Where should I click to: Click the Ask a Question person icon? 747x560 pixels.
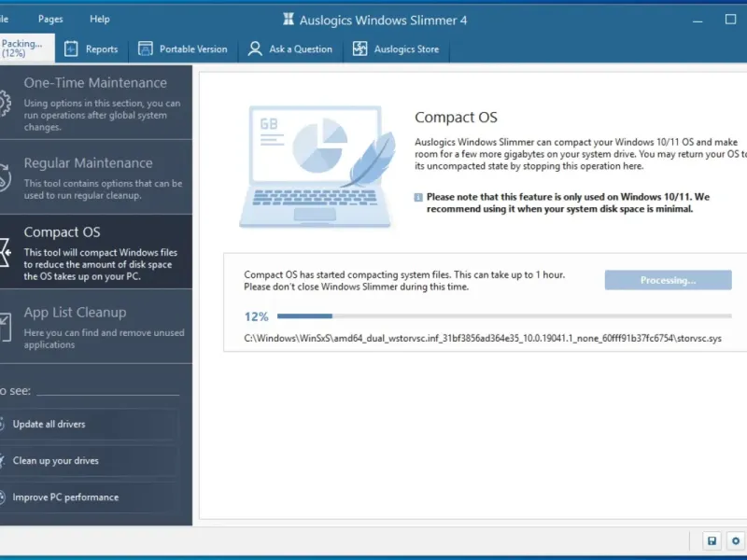255,49
